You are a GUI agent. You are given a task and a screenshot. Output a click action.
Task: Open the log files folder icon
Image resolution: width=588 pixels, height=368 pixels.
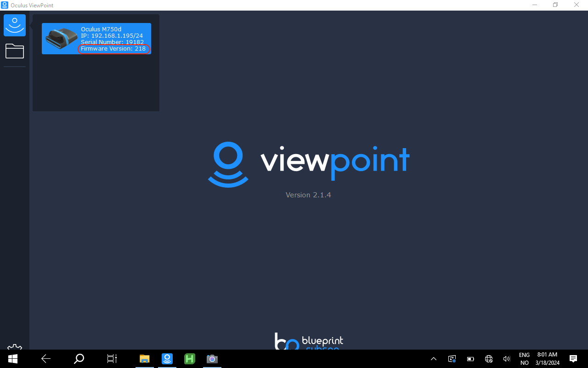[x=15, y=51]
